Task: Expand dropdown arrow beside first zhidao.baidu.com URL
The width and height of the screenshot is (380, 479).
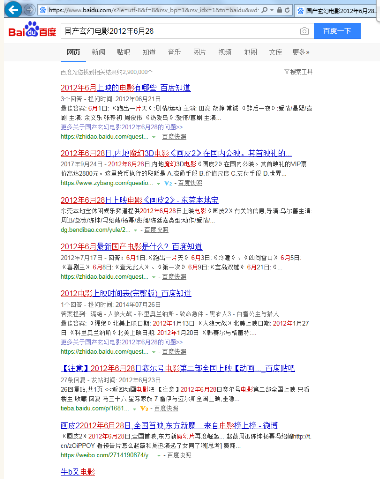Action: point(154,137)
